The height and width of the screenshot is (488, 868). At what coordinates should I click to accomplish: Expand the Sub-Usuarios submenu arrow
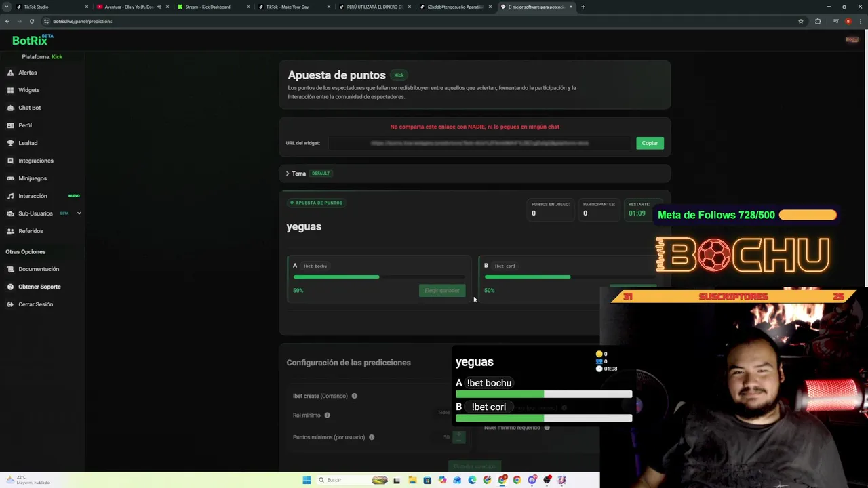click(x=79, y=213)
